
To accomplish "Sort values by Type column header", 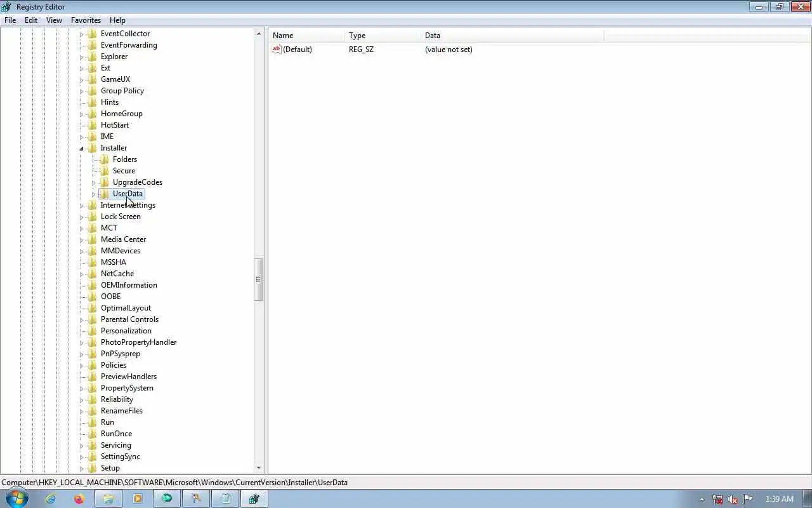I will click(x=383, y=36).
